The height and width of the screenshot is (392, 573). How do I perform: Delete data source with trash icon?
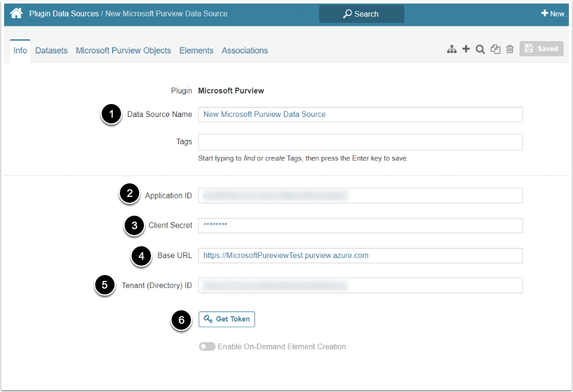[510, 49]
